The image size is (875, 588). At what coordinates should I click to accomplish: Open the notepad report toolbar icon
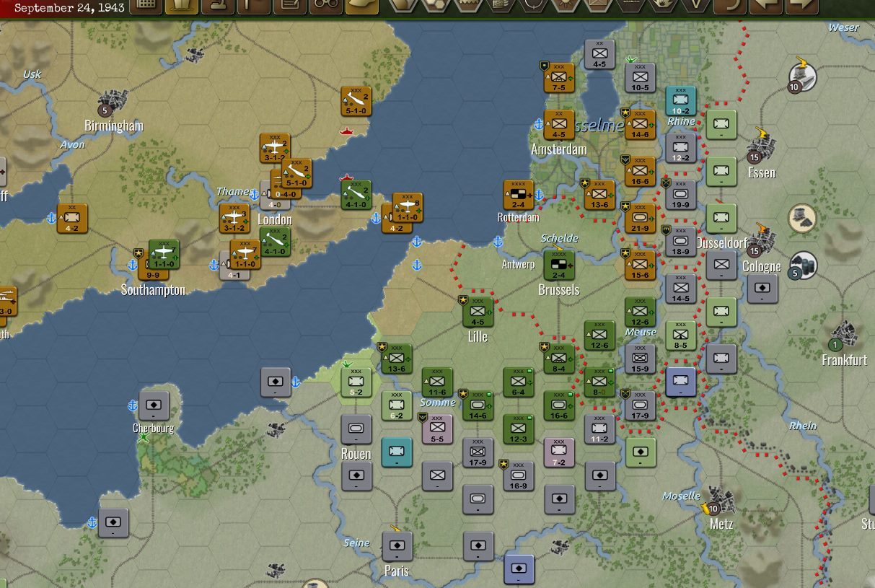tap(291, 6)
